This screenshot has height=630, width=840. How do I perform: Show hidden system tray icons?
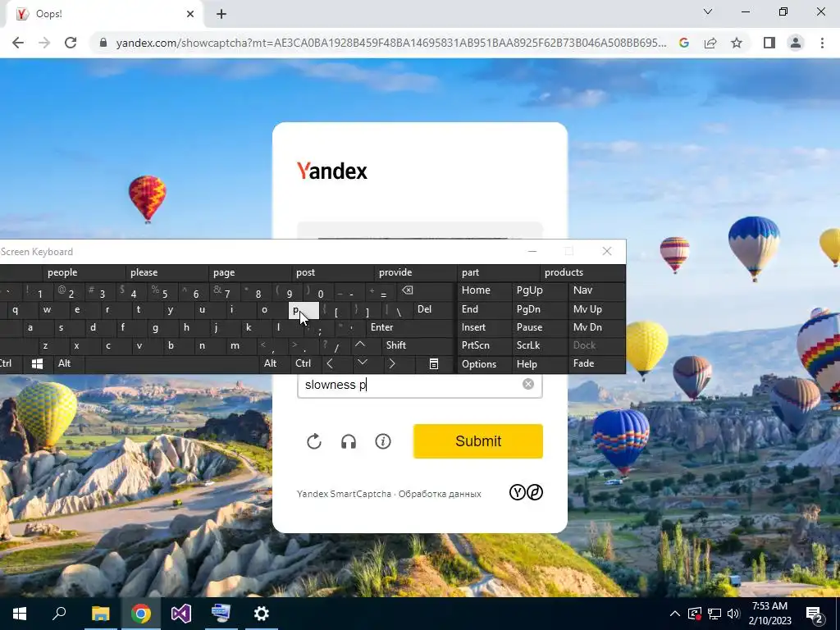coord(675,614)
